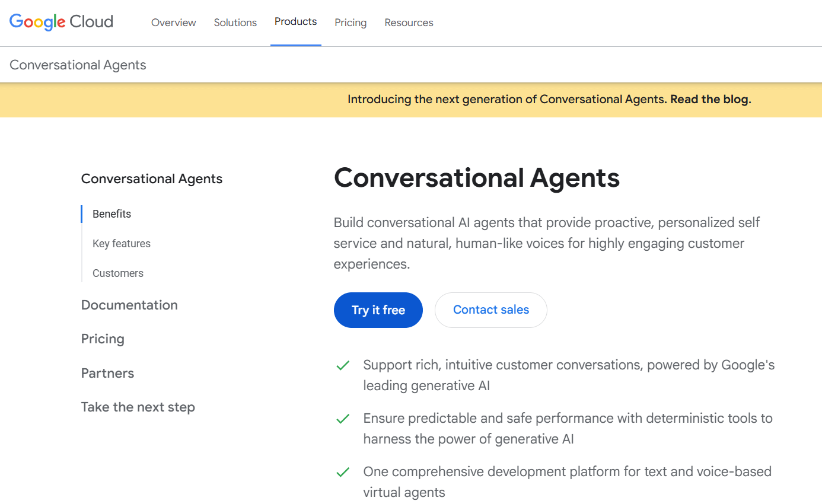Open the Read the blog link

711,100
